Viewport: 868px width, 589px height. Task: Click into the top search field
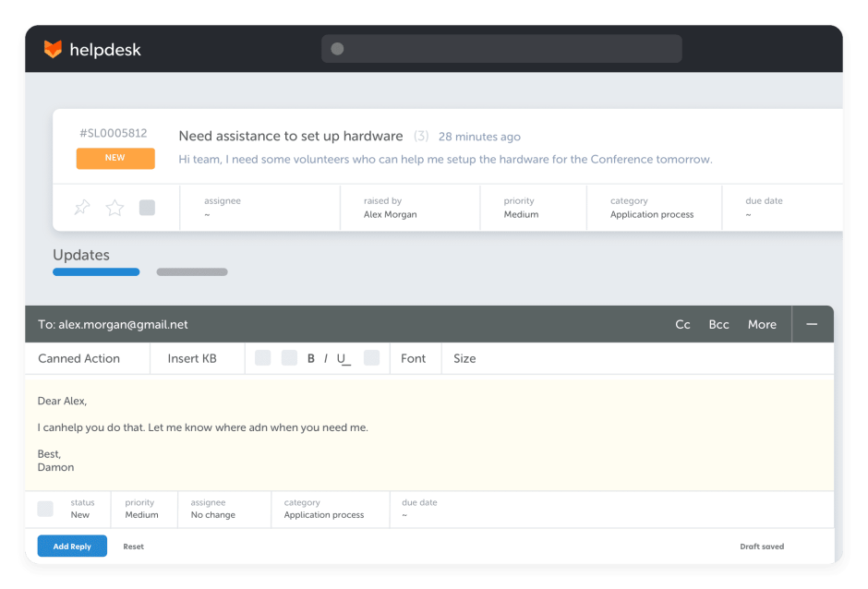pyautogui.click(x=508, y=49)
